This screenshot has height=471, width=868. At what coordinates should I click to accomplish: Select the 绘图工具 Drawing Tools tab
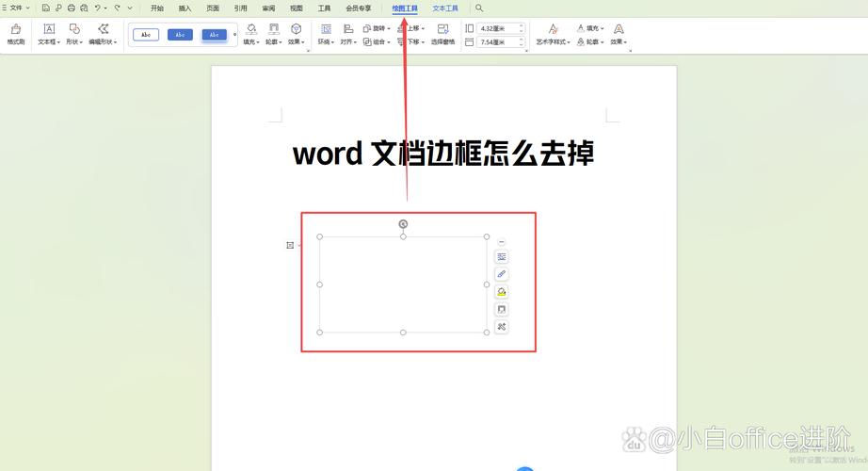405,8
